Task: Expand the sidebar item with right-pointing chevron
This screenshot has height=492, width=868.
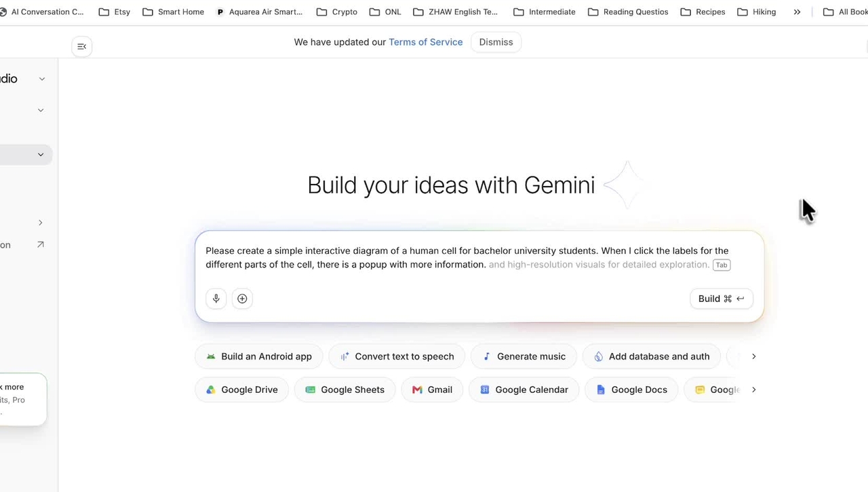Action: pos(41,223)
